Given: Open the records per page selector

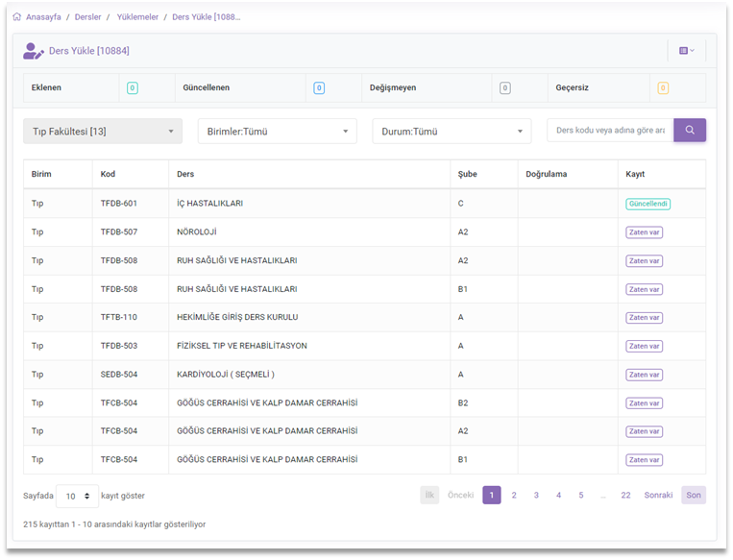Looking at the screenshot, I should point(77,496).
